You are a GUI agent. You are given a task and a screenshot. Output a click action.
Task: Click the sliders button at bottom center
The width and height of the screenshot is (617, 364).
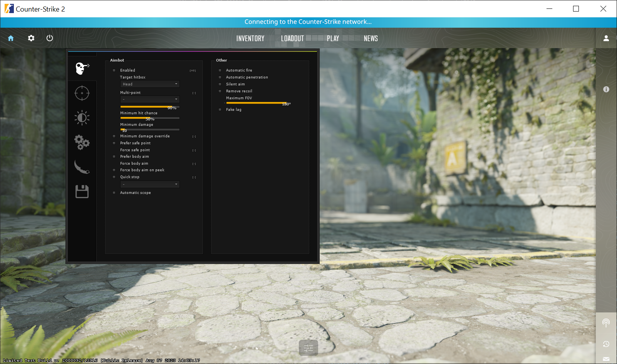point(308,348)
